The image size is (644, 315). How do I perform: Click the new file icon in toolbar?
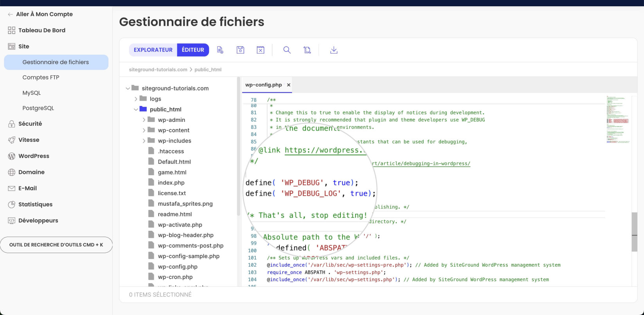pos(220,50)
